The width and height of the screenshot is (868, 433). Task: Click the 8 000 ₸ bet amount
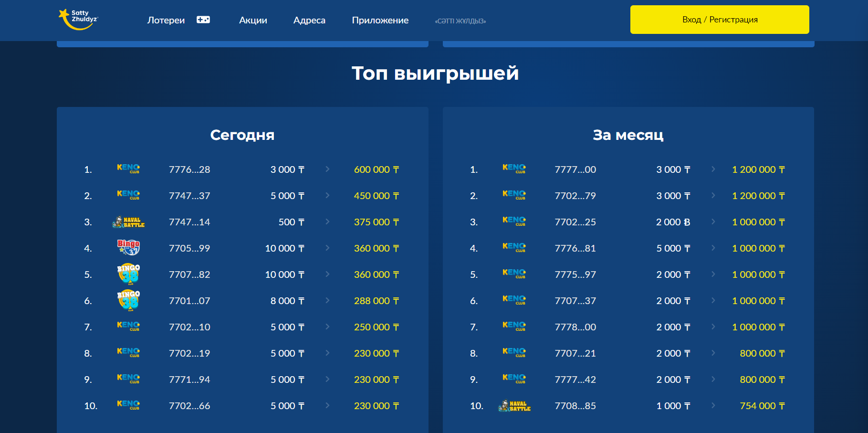click(x=287, y=301)
